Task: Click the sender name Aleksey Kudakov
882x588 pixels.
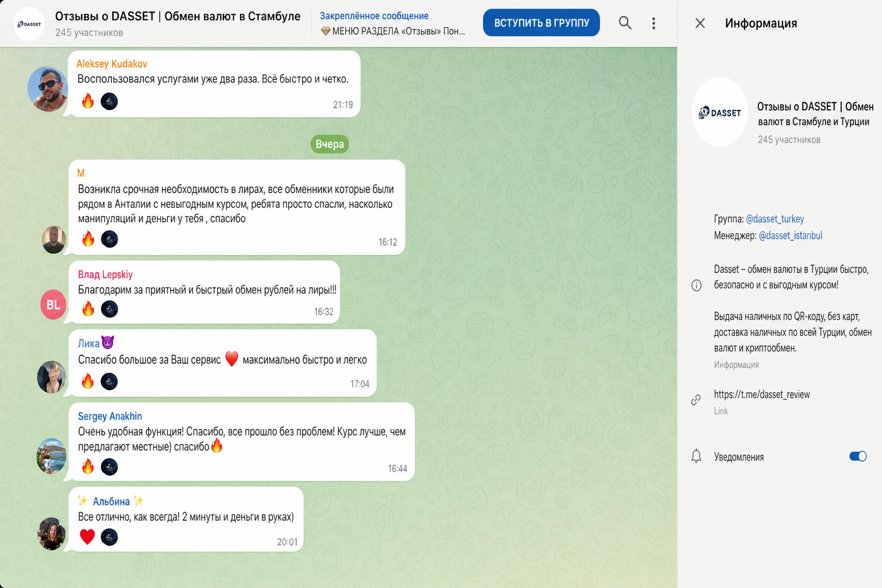Action: click(x=112, y=64)
